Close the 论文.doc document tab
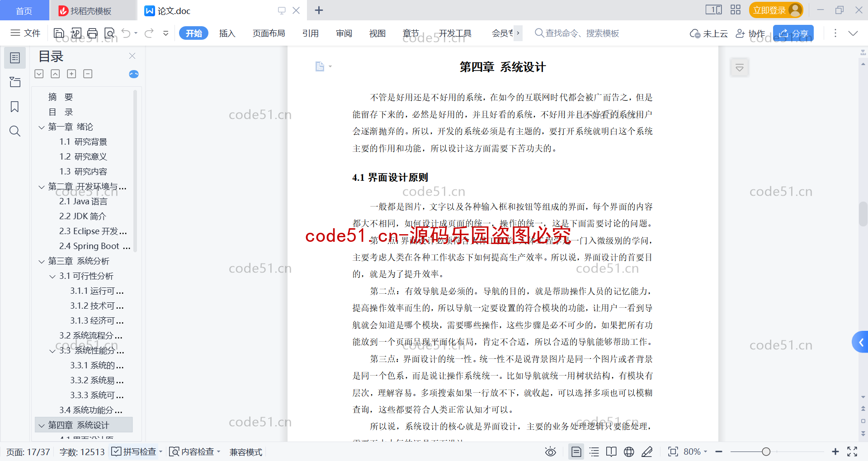This screenshot has height=461, width=868. (x=296, y=10)
